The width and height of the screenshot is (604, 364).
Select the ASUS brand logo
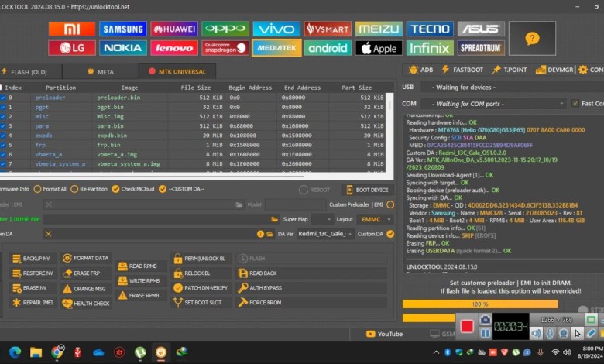pos(481,29)
